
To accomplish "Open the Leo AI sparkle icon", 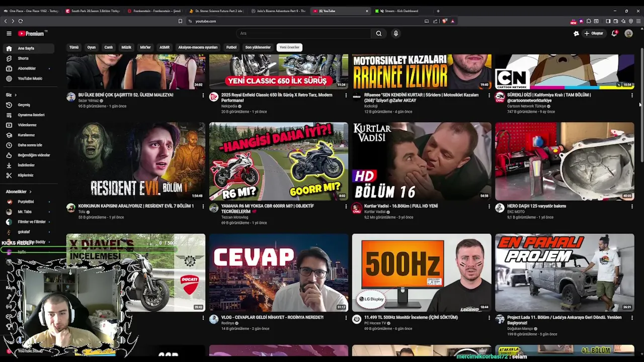I will point(623,21).
